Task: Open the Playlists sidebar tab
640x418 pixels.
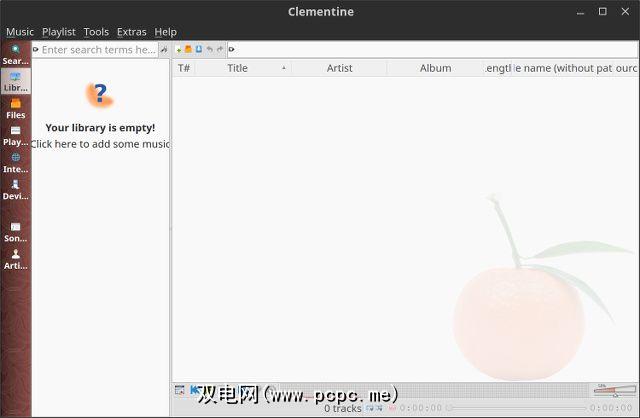Action: pyautogui.click(x=16, y=136)
